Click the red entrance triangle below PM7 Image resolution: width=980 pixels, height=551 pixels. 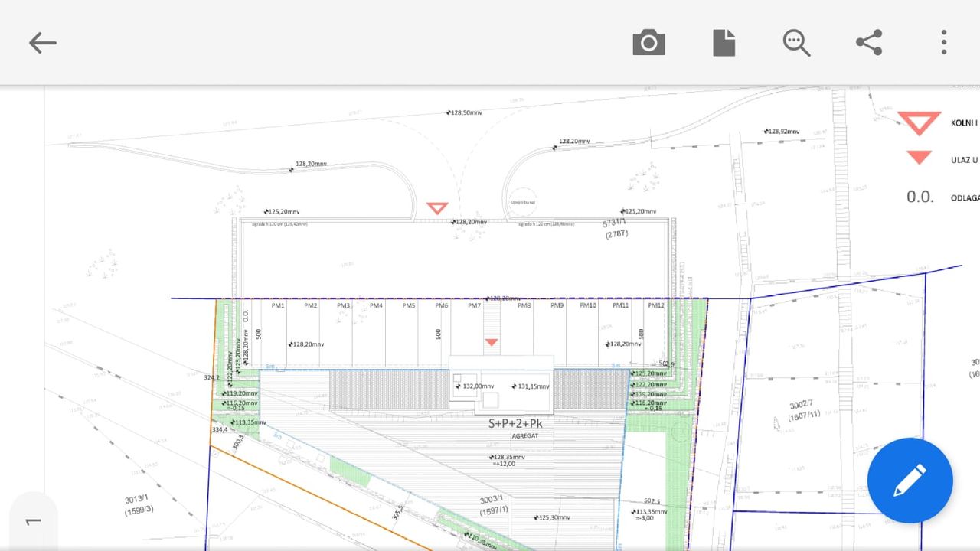pos(492,342)
